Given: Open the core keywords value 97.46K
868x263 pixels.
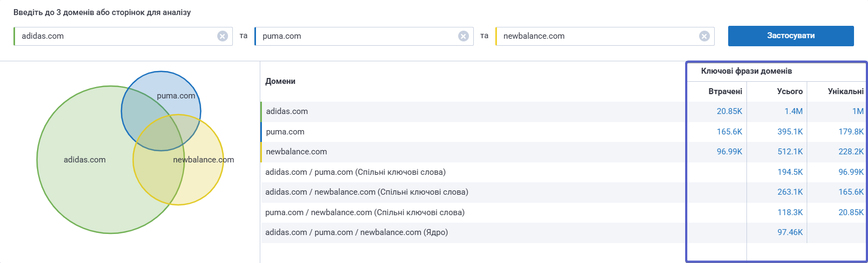Looking at the screenshot, I should 790,232.
